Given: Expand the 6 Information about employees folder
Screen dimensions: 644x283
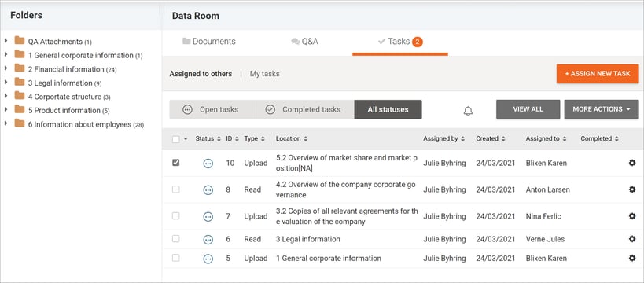Looking at the screenshot, I should coord(6,123).
